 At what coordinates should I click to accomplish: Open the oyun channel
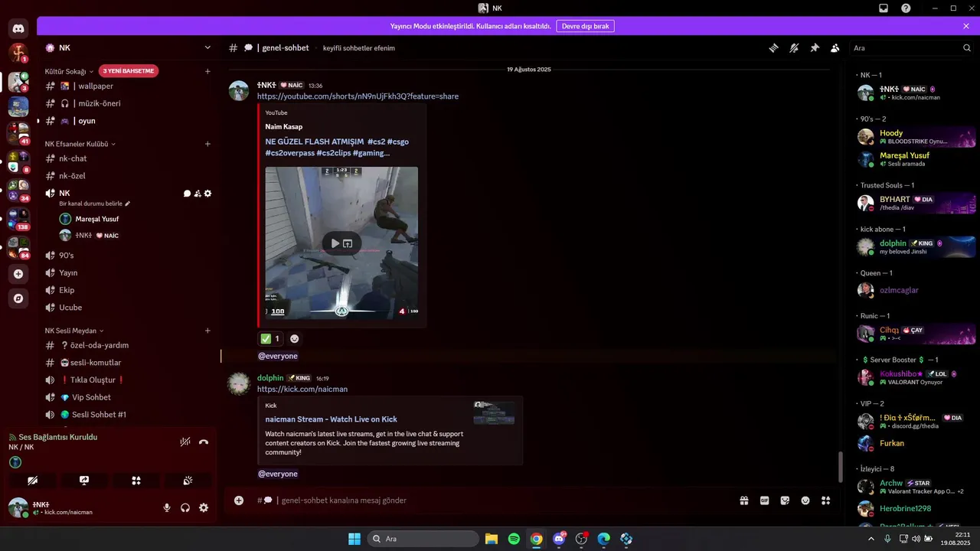pos(127,121)
